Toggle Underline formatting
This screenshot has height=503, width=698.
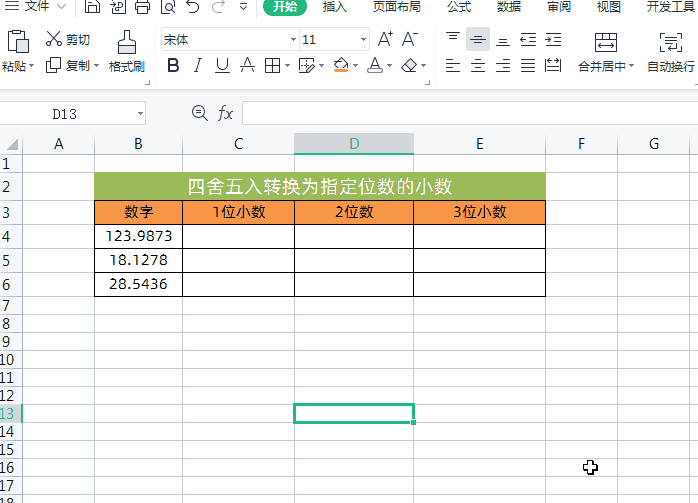(x=222, y=65)
